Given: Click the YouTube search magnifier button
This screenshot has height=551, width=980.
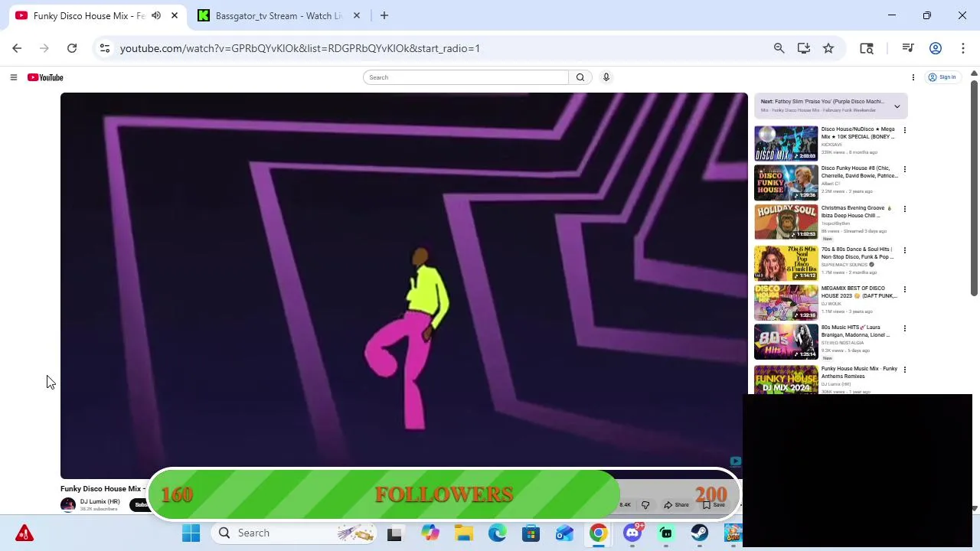Looking at the screenshot, I should click(580, 77).
